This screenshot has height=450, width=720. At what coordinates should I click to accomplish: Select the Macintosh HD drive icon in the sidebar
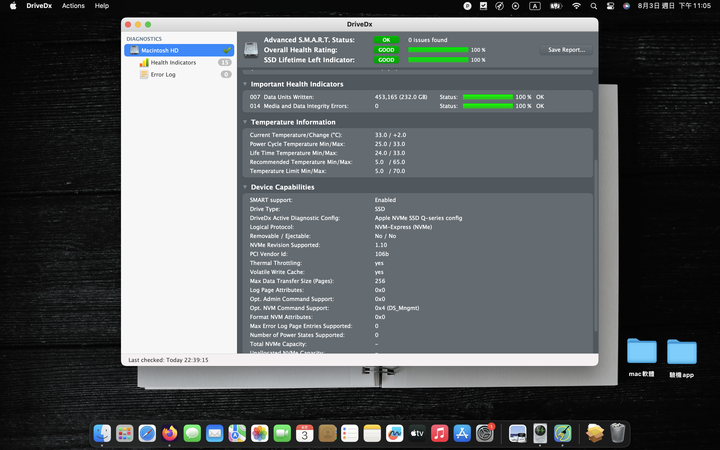[x=134, y=50]
